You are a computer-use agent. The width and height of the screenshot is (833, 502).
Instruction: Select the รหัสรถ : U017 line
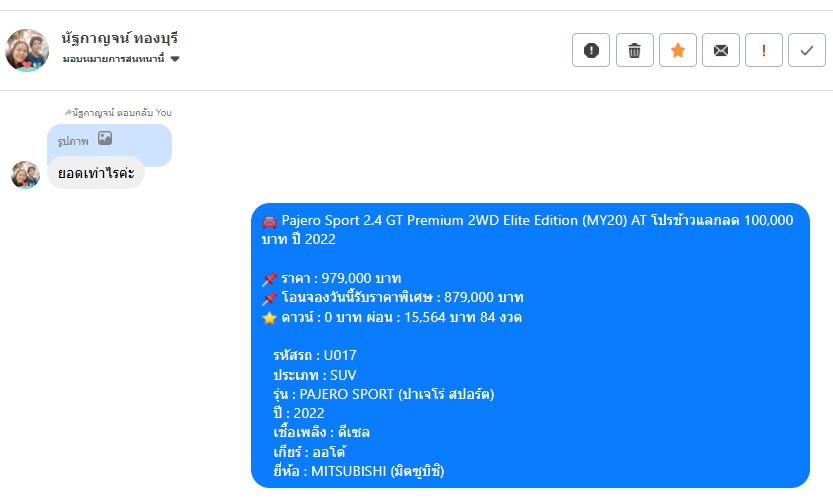(314, 355)
